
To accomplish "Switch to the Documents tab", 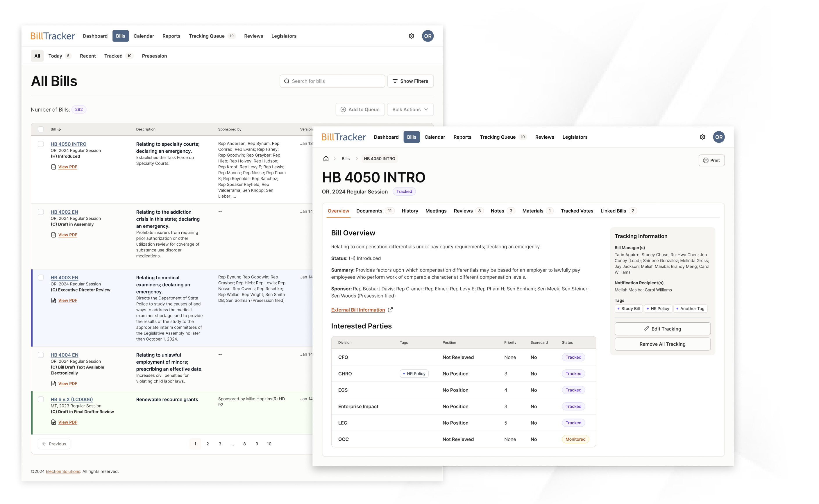I will click(x=375, y=211).
